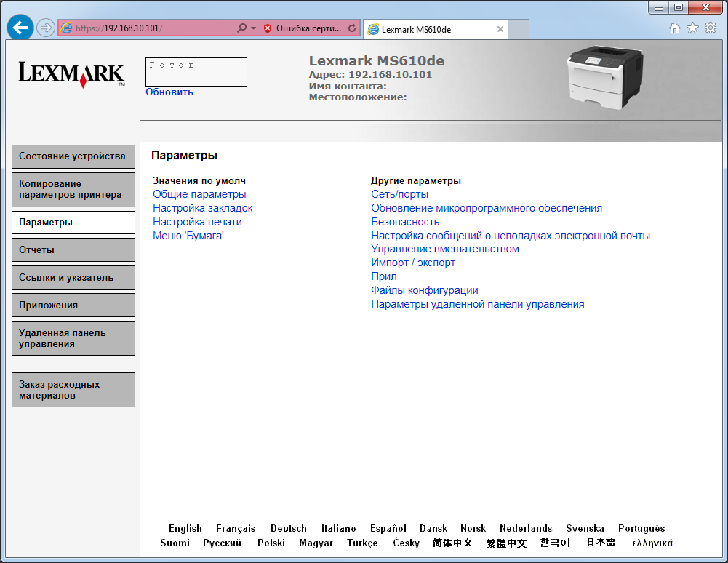This screenshot has height=563, width=728.
Task: Switch language to Magyar
Action: [x=316, y=543]
